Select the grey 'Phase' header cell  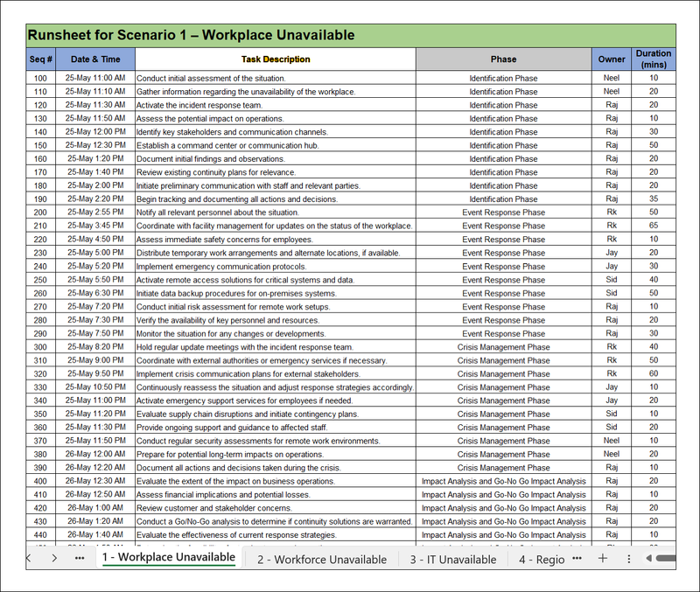coord(503,59)
